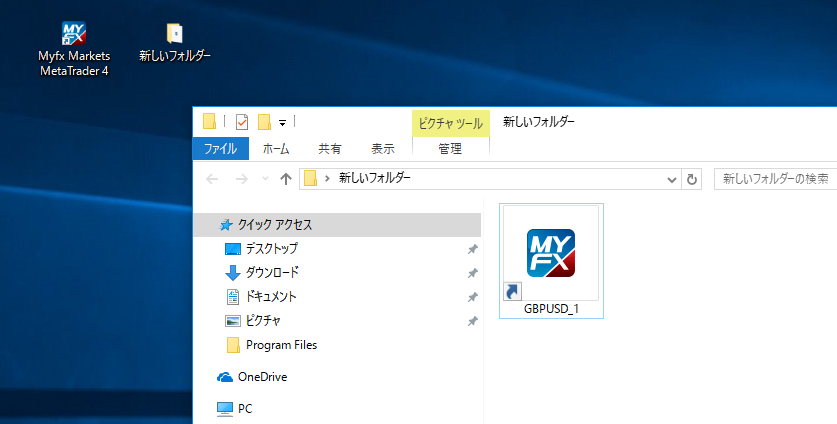
Task: Select the 新しいフォルダー desktop folder icon
Action: point(175,33)
